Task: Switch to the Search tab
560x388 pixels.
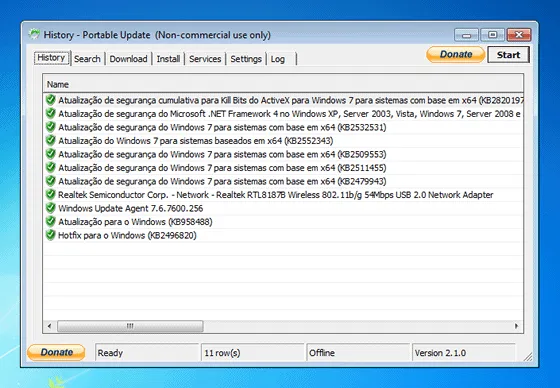Action: (x=87, y=59)
